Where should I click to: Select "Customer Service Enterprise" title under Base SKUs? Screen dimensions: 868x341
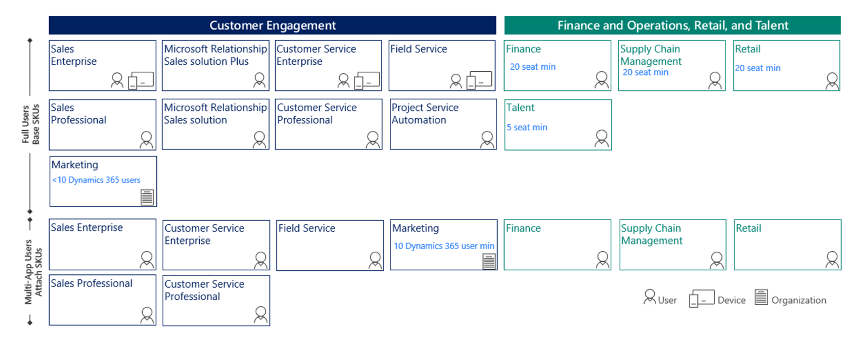coord(316,55)
